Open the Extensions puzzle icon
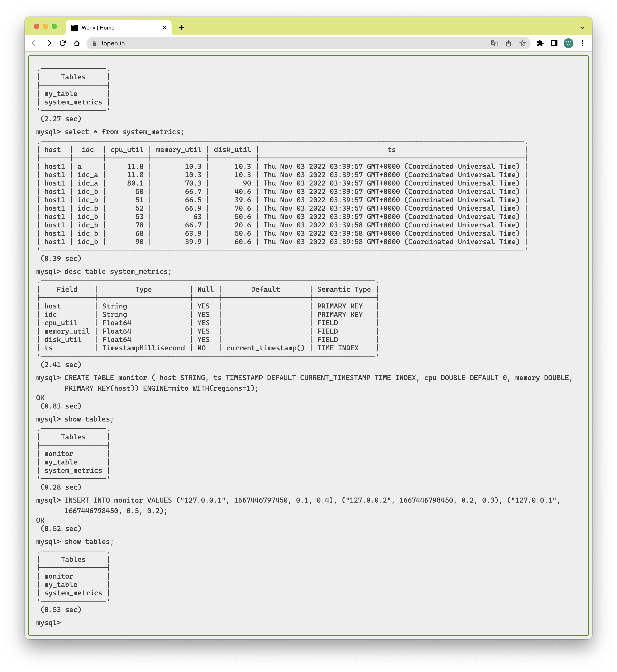The height and width of the screenshot is (672, 617). [540, 43]
